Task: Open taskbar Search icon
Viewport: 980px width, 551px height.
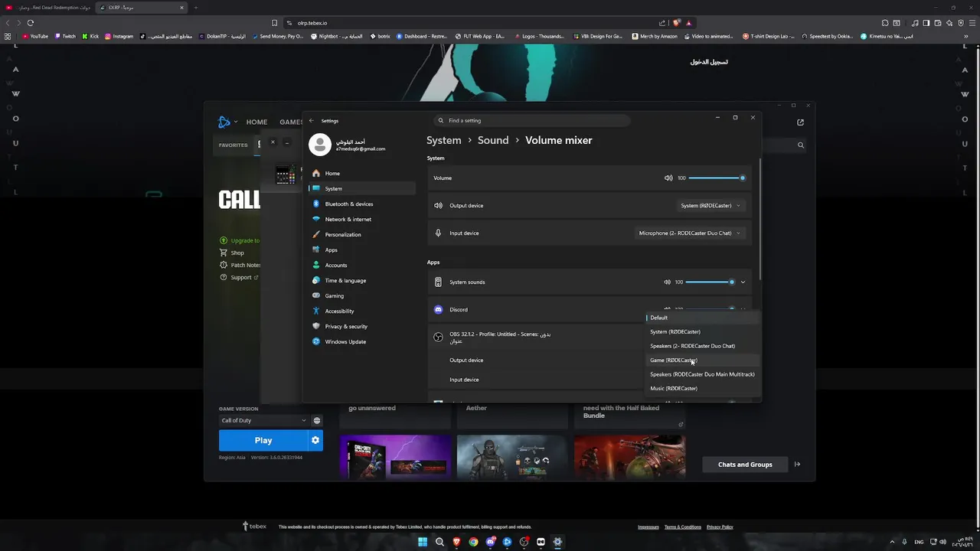Action: 439,542
